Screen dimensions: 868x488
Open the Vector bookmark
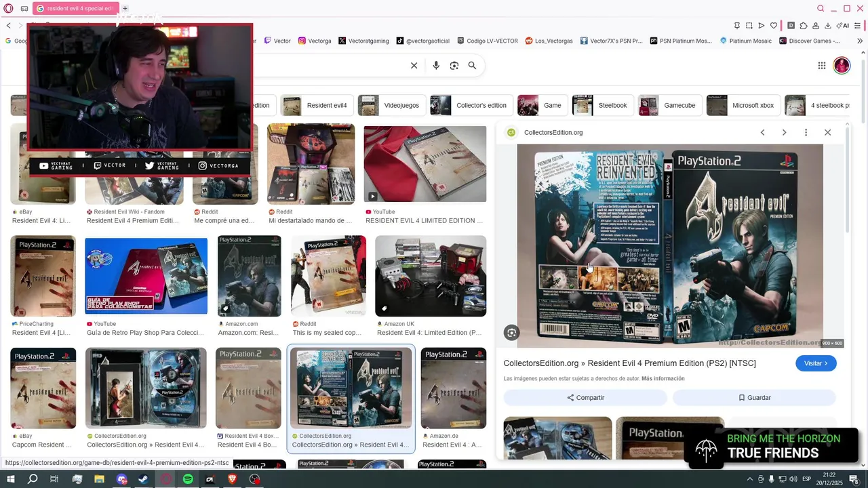(x=277, y=41)
